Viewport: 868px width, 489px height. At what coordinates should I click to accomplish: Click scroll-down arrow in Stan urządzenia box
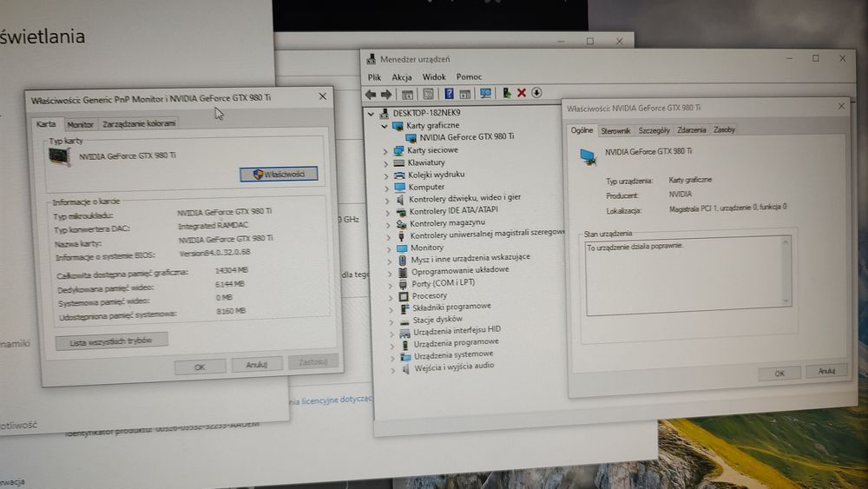pyautogui.click(x=786, y=301)
